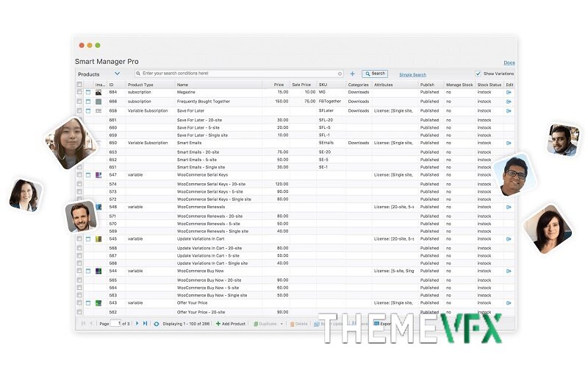The height and width of the screenshot is (368, 588).
Task: Refresh the product grid
Action: coord(157,324)
